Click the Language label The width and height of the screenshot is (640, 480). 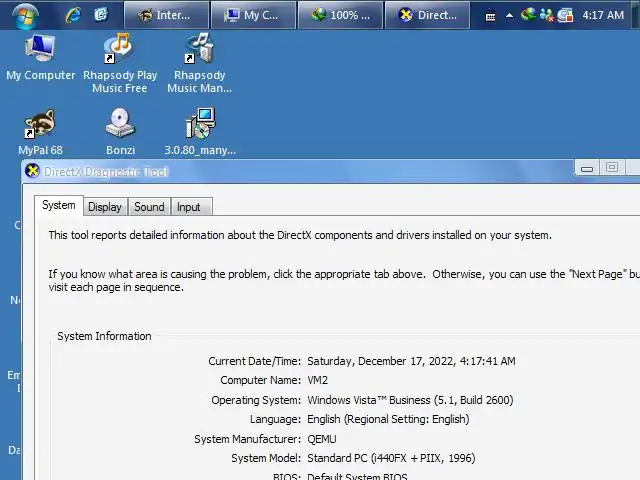coord(276,419)
